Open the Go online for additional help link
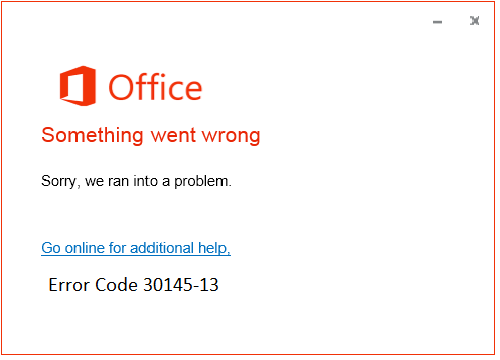500x360 pixels. click(x=136, y=248)
